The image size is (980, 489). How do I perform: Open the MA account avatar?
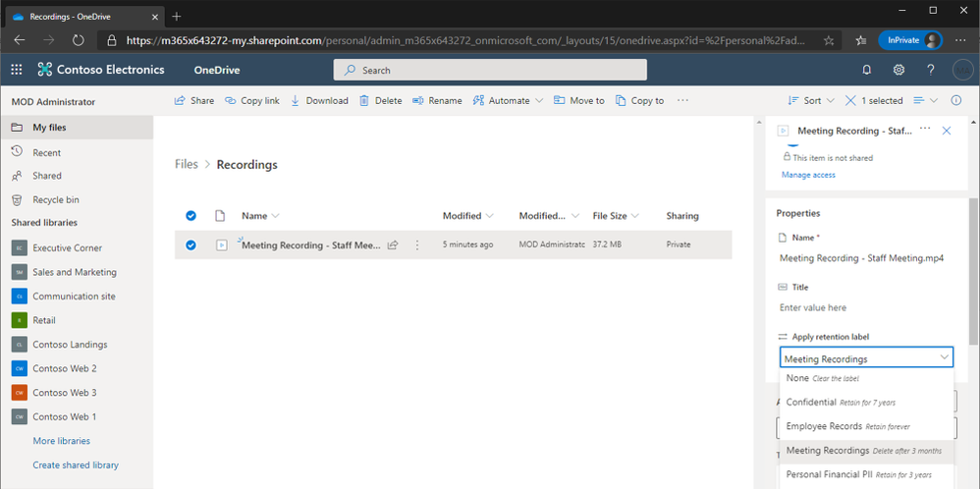962,70
